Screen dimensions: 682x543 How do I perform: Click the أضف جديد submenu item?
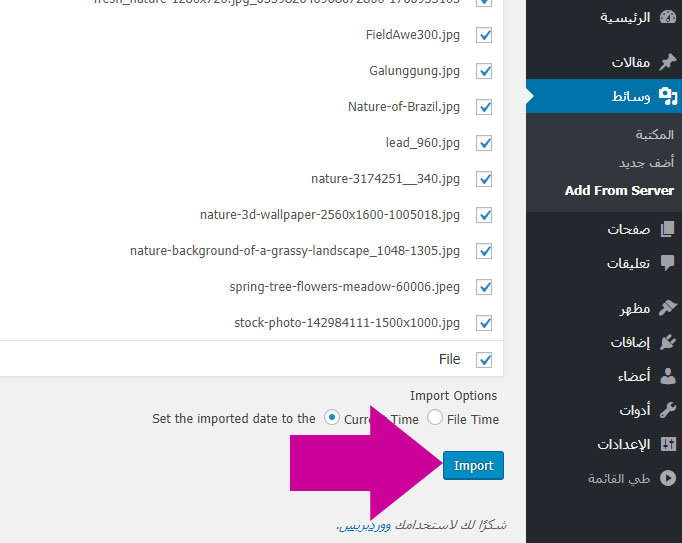click(646, 163)
